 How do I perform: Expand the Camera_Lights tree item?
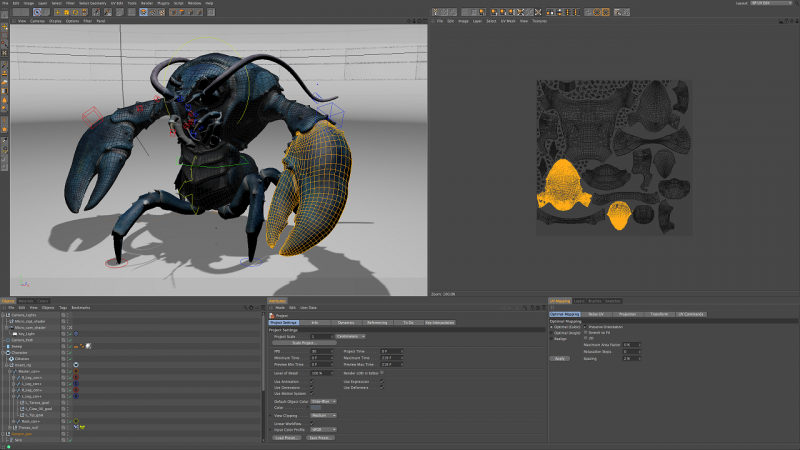(5, 314)
